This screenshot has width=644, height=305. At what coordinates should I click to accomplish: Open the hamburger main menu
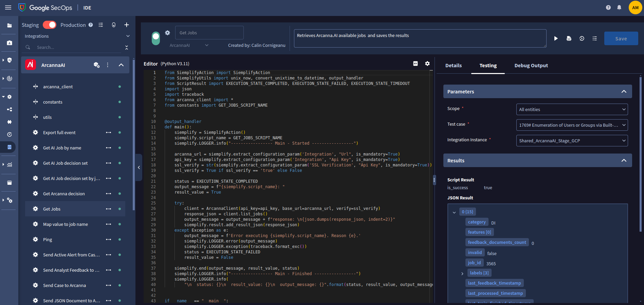pyautogui.click(x=8, y=7)
